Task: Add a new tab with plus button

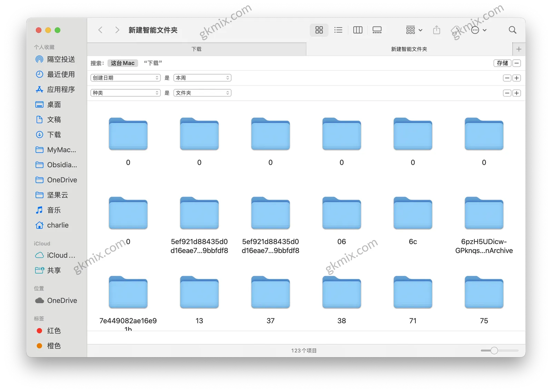Action: pyautogui.click(x=519, y=49)
